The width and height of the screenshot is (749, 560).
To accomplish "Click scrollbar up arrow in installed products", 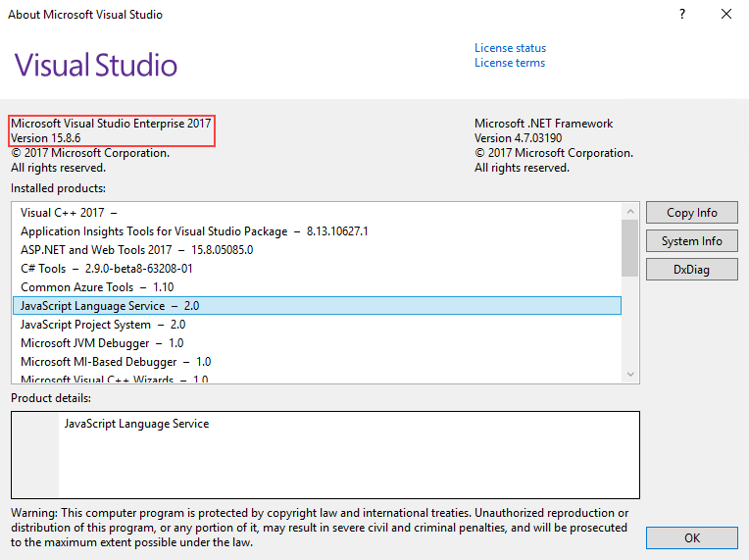I will click(x=630, y=211).
